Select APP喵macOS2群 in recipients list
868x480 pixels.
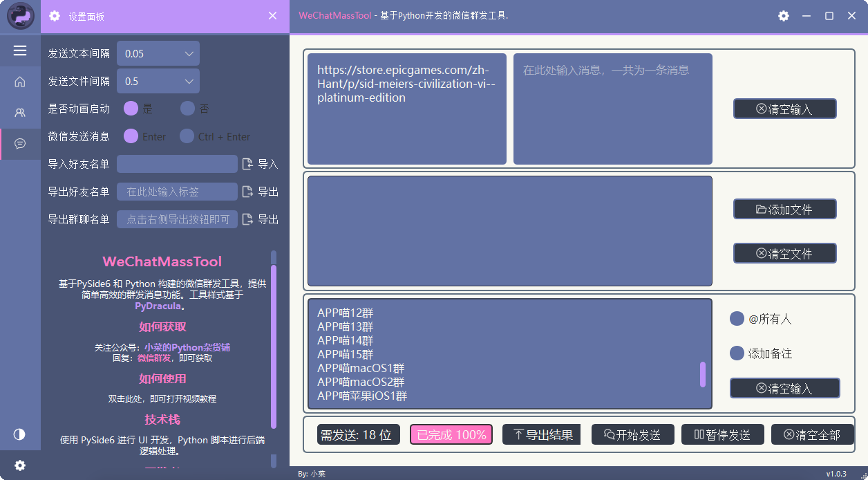[361, 382]
